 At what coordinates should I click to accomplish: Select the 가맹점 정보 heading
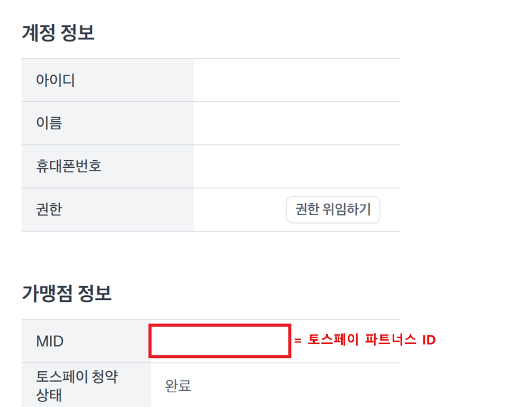coord(66,293)
